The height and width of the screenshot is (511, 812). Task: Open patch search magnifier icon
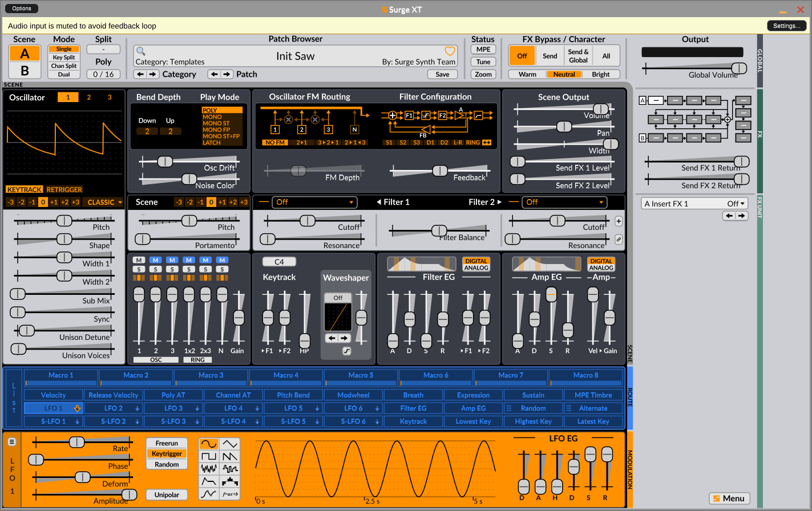140,51
